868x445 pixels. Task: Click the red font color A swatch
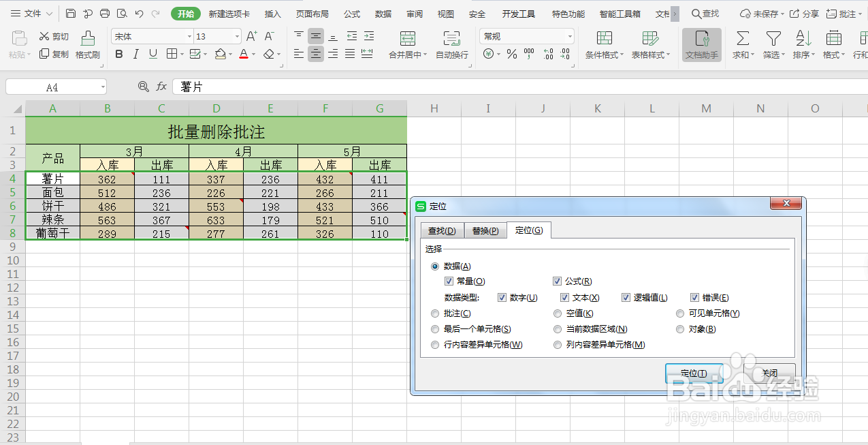pyautogui.click(x=244, y=54)
